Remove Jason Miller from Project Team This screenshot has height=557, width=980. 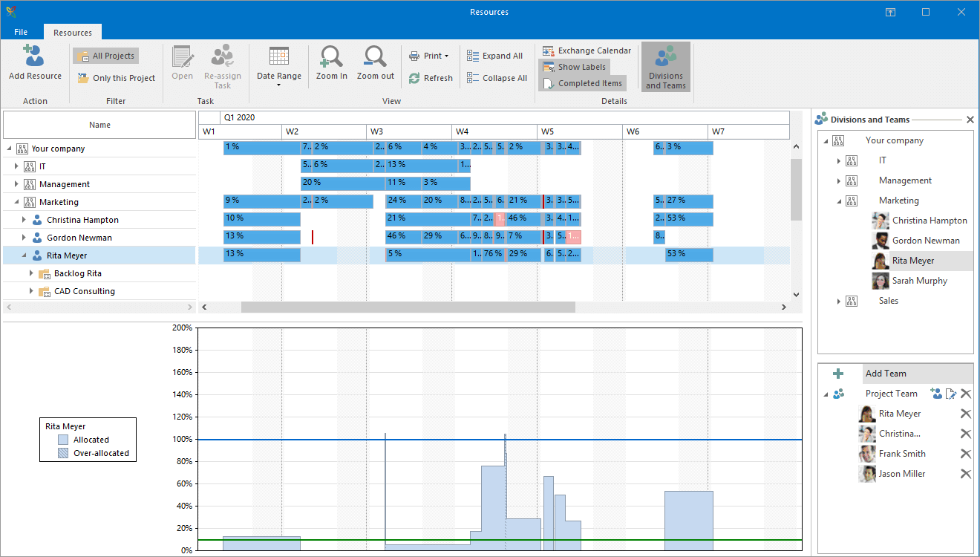click(966, 474)
